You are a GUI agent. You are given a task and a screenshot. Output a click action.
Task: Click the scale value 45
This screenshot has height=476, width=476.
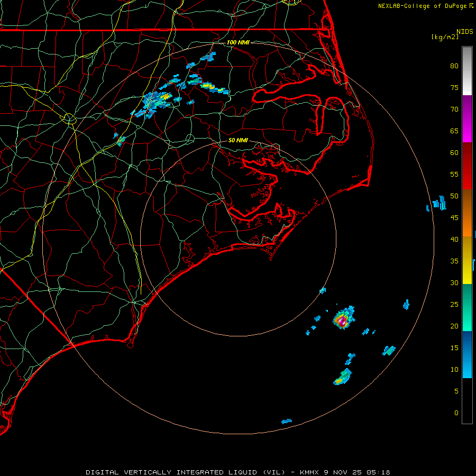(454, 218)
